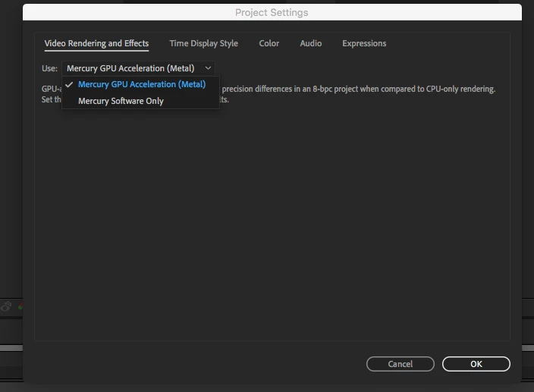534x392 pixels.
Task: Open the Audio tab
Action: click(x=310, y=43)
